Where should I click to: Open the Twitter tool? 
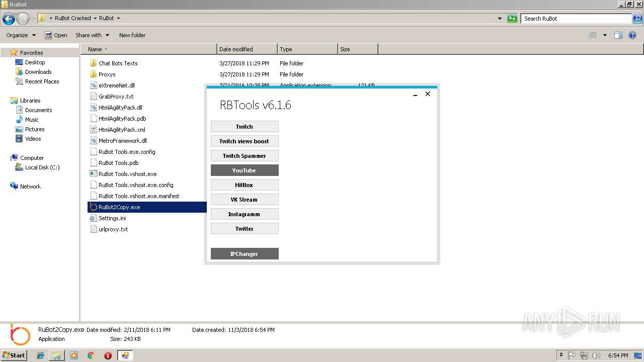(x=245, y=229)
